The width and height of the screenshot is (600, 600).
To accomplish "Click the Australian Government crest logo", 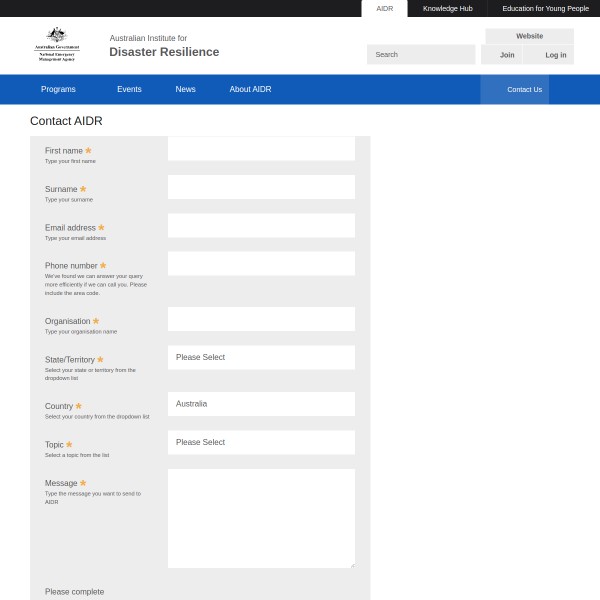I will [x=57, y=45].
